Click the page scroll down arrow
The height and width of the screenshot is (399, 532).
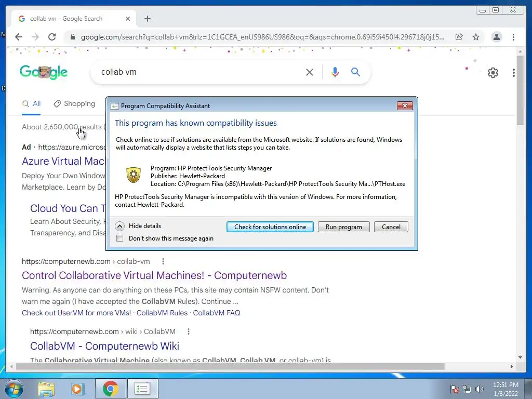point(520,357)
